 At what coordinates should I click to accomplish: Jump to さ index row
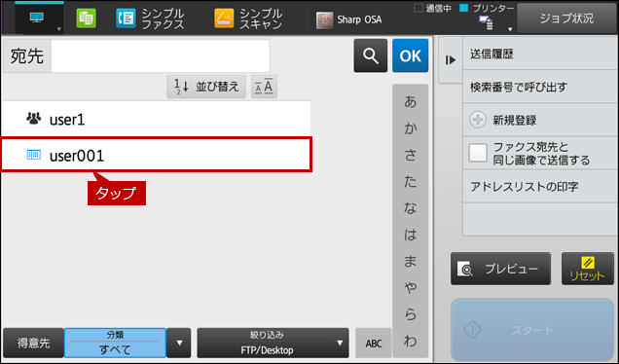click(410, 155)
